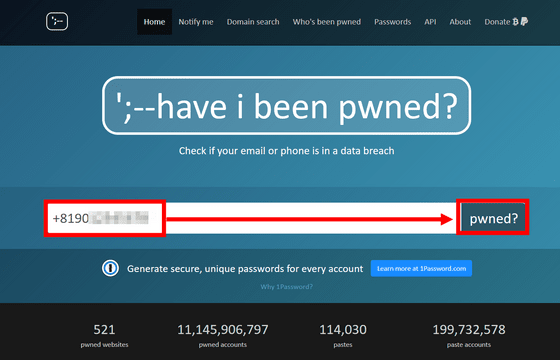Open the Home menu item
This screenshot has height=360, width=560.
[x=154, y=22]
